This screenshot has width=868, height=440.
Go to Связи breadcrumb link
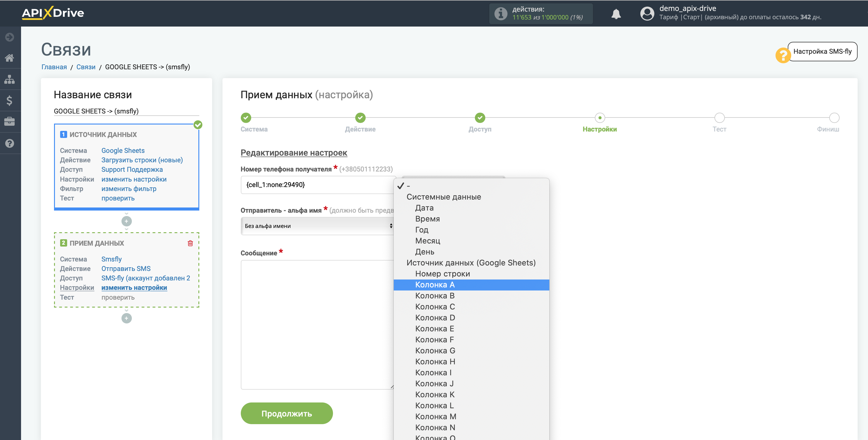86,67
